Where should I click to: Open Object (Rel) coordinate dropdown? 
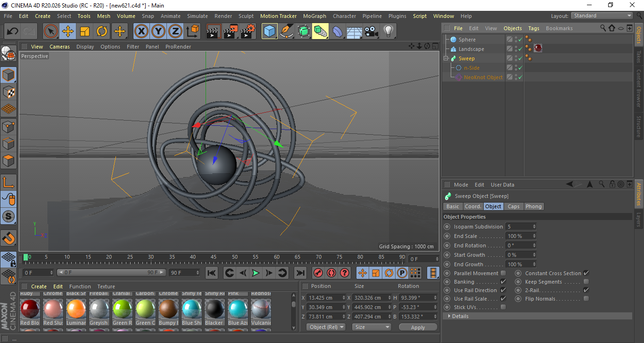point(326,327)
